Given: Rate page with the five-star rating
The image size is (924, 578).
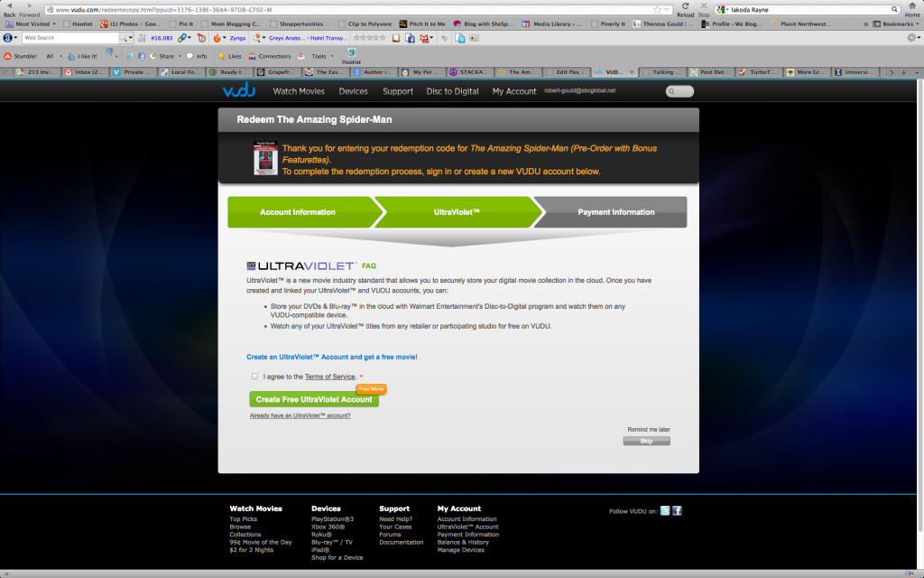Looking at the screenshot, I should (369, 38).
